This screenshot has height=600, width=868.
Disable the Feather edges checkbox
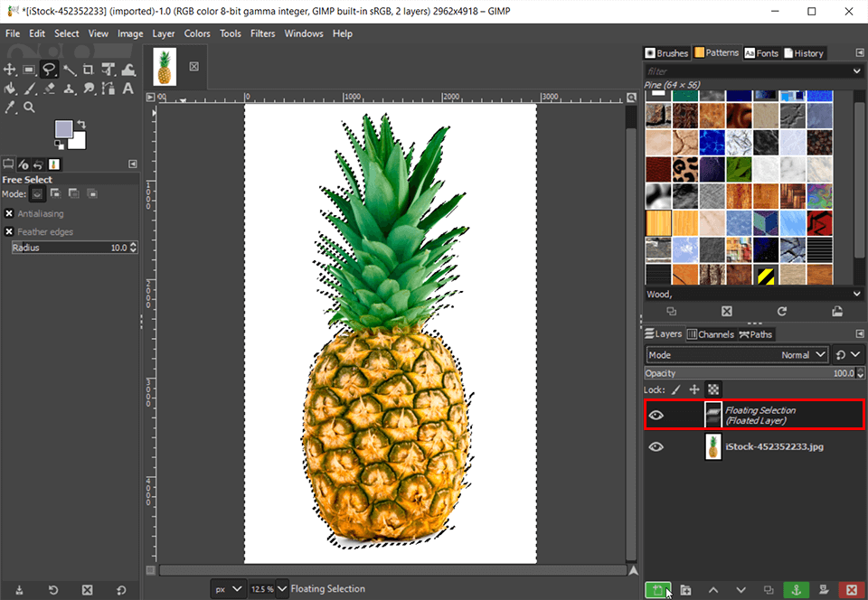(x=9, y=231)
